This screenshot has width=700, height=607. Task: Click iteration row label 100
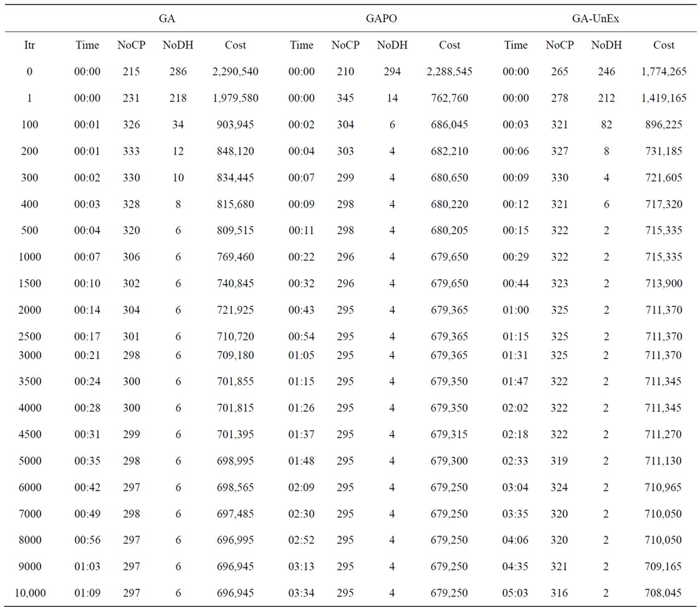click(29, 124)
